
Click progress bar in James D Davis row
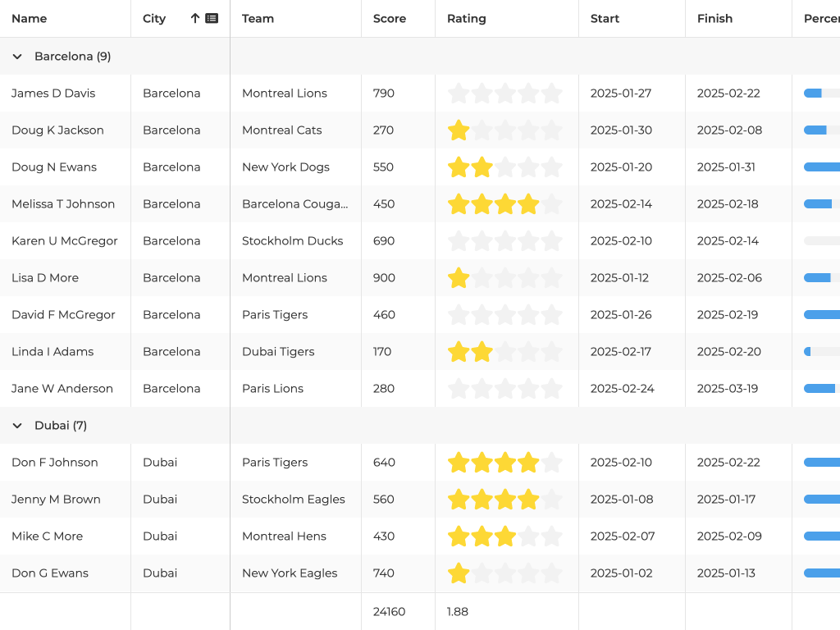tap(821, 94)
